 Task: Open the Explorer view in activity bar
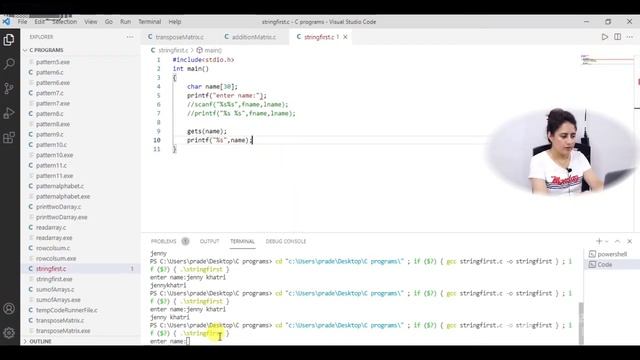pos(9,40)
